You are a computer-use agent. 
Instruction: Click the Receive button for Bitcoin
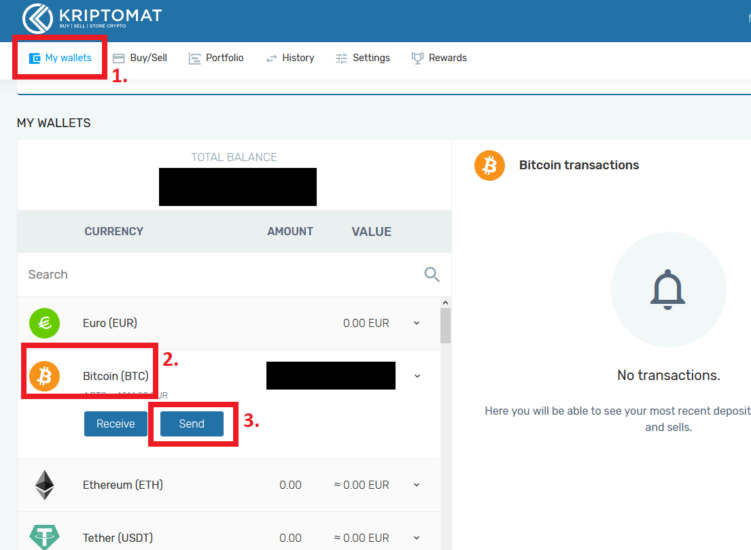click(x=115, y=424)
